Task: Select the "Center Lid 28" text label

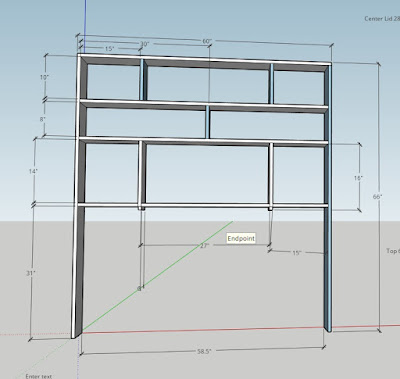Action: click(x=382, y=19)
